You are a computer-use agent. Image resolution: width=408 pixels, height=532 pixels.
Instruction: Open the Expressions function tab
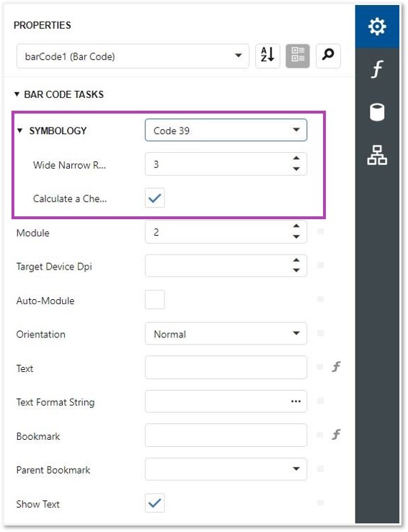click(x=377, y=69)
